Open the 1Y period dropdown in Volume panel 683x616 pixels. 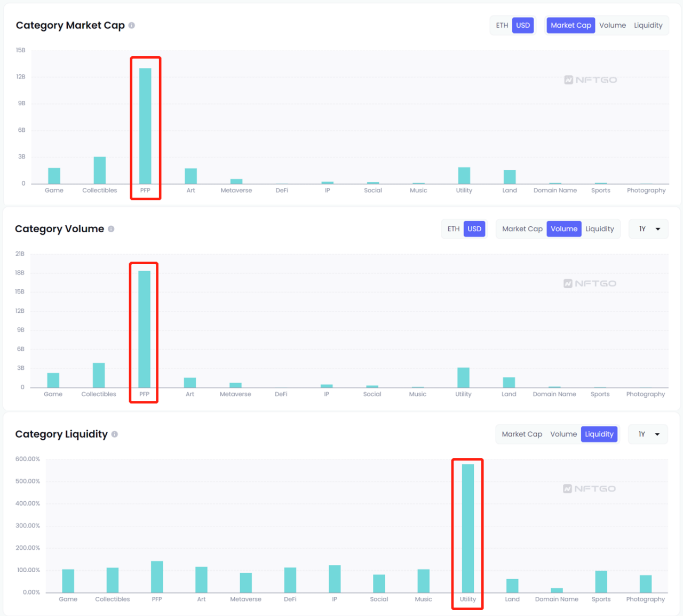[648, 228]
